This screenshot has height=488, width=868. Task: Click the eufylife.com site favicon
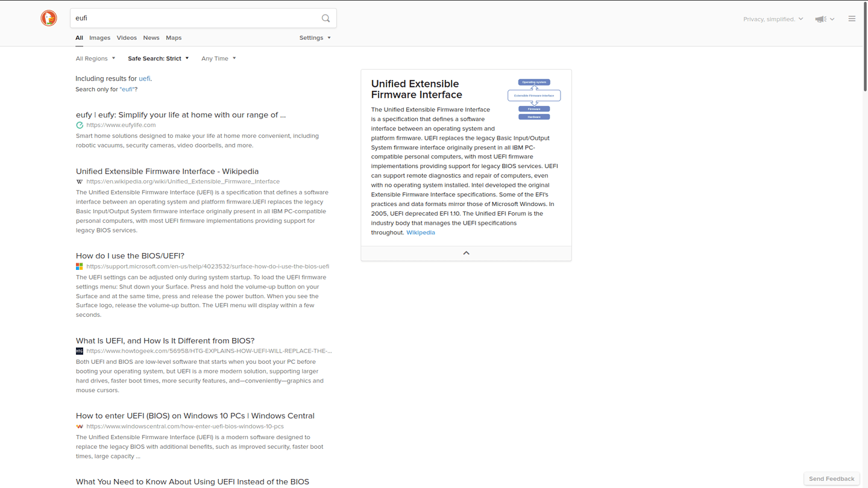80,125
